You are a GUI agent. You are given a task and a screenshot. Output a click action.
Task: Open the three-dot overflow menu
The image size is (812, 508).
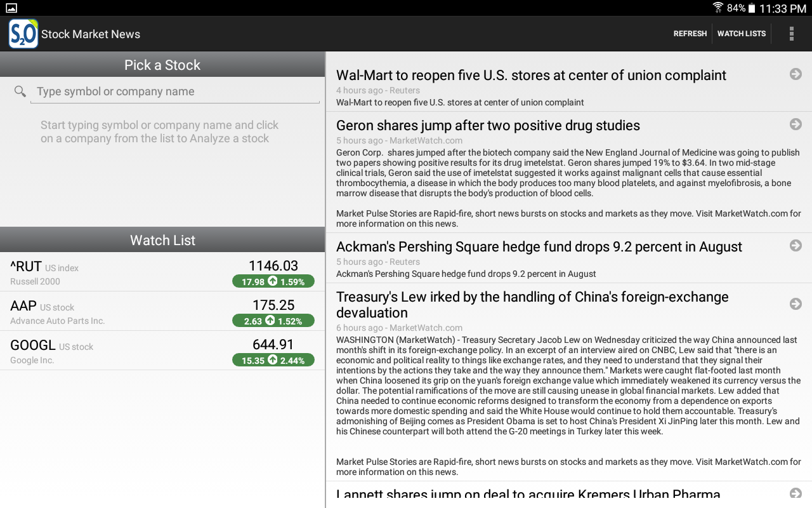[791, 34]
